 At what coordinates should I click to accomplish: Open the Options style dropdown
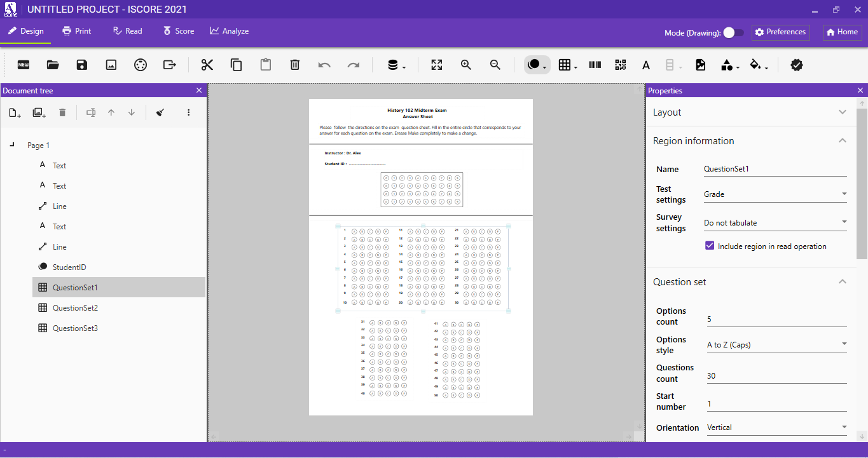pos(777,345)
